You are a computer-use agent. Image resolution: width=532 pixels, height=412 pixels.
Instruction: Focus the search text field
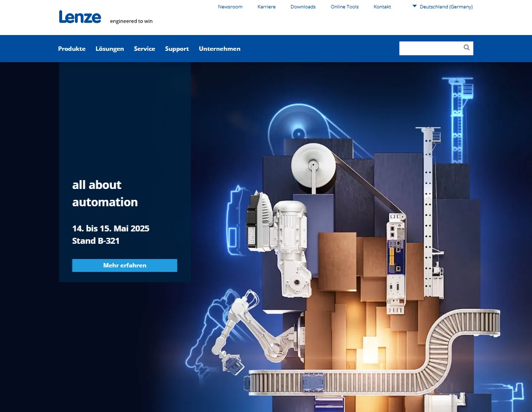point(430,48)
